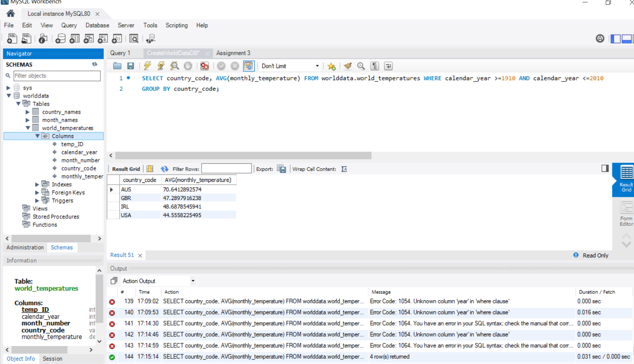Toggle the autocommit mode button
The image size is (634, 364).
249,66
